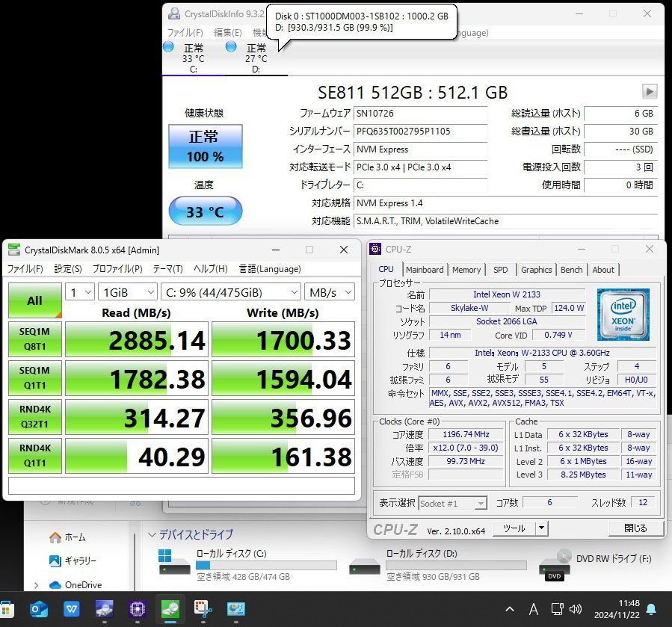Click the transfer mode PCIe 3.0 x4 field
The image size is (672, 627).
[x=420, y=167]
